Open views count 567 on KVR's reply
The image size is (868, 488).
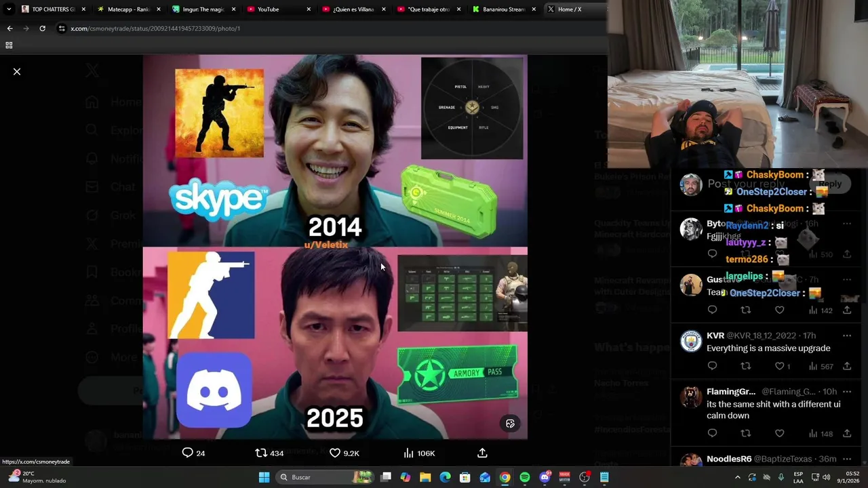(820, 366)
